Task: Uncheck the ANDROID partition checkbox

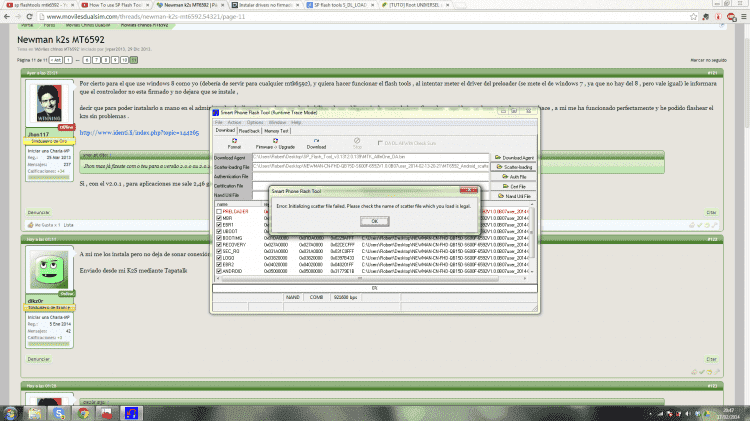Action: pos(219,271)
